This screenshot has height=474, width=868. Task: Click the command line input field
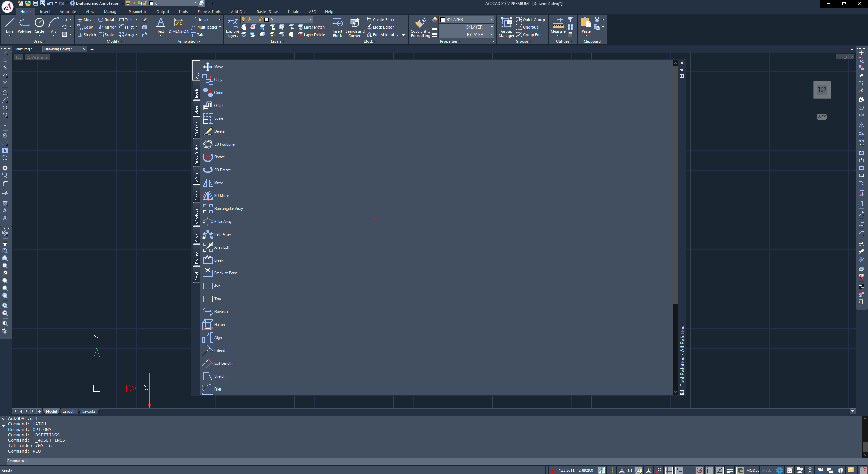click(434, 461)
